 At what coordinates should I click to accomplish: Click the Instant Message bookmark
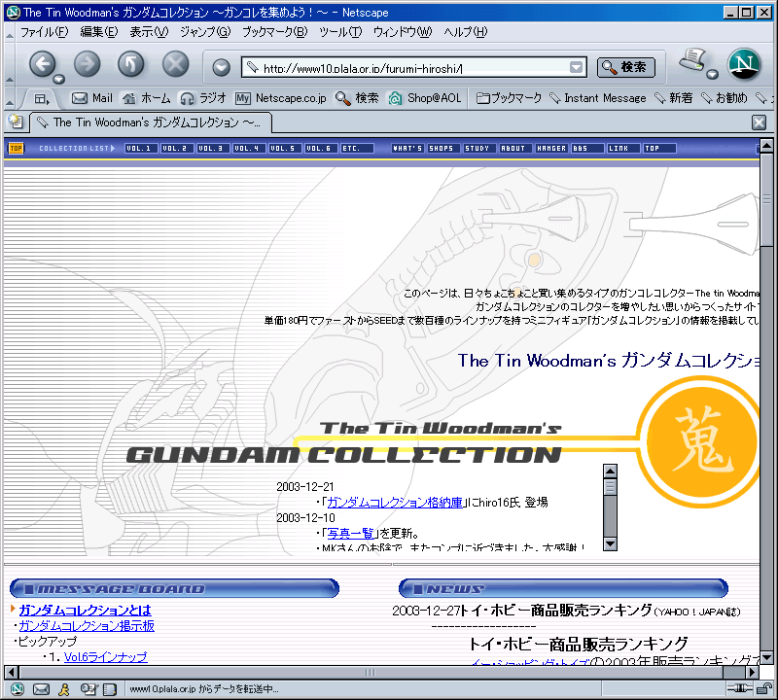[x=598, y=98]
